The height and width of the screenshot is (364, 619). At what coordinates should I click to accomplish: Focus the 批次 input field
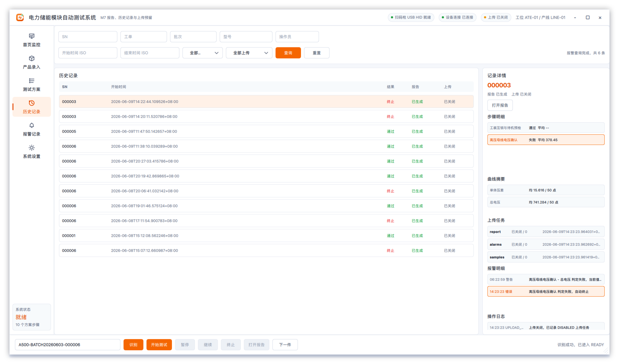pyautogui.click(x=193, y=37)
